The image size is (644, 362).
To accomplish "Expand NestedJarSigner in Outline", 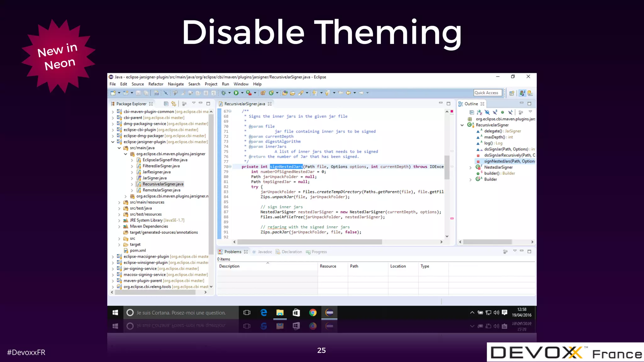I will [470, 167].
